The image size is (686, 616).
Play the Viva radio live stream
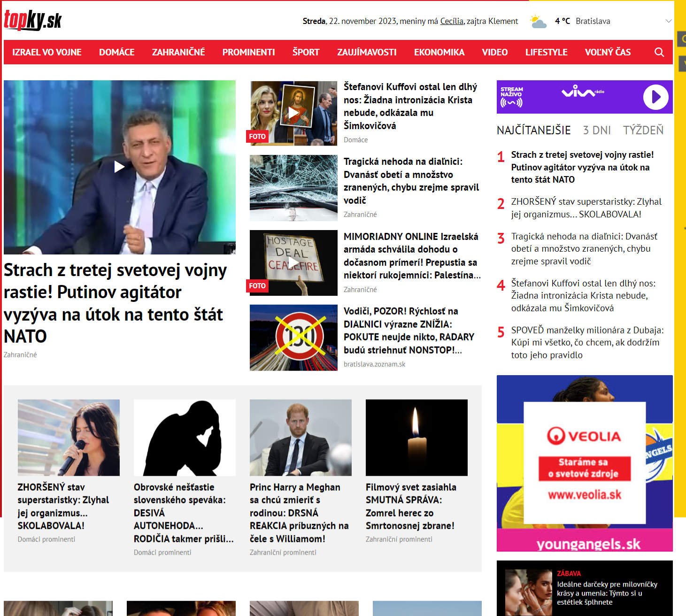tap(655, 97)
